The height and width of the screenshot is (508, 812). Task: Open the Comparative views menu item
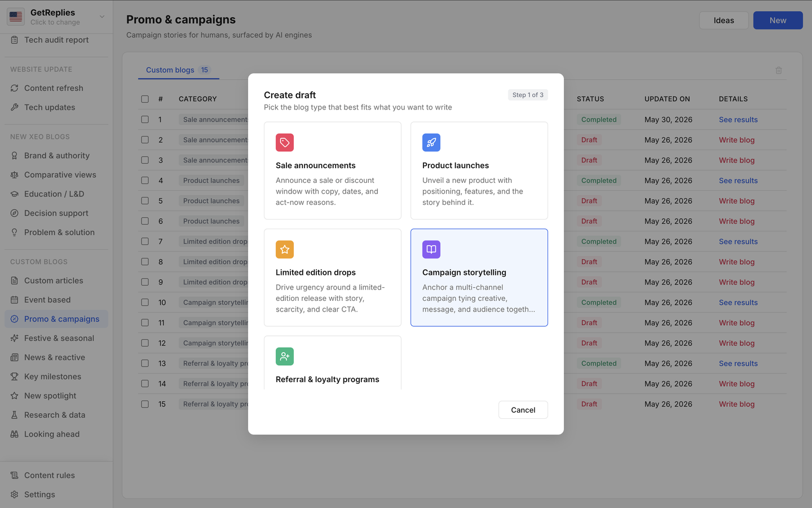[x=56, y=175]
